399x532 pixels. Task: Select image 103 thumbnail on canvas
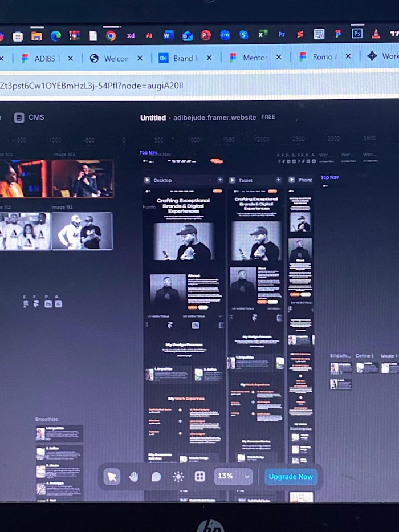coord(83,178)
